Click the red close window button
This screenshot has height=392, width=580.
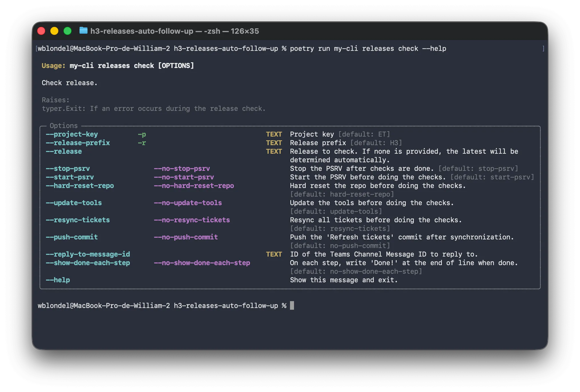tap(41, 31)
